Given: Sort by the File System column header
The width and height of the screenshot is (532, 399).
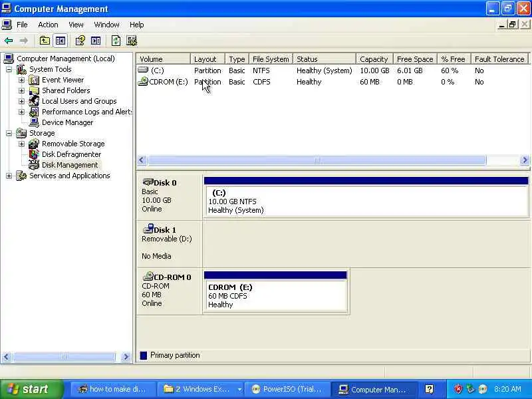Looking at the screenshot, I should 271,59.
